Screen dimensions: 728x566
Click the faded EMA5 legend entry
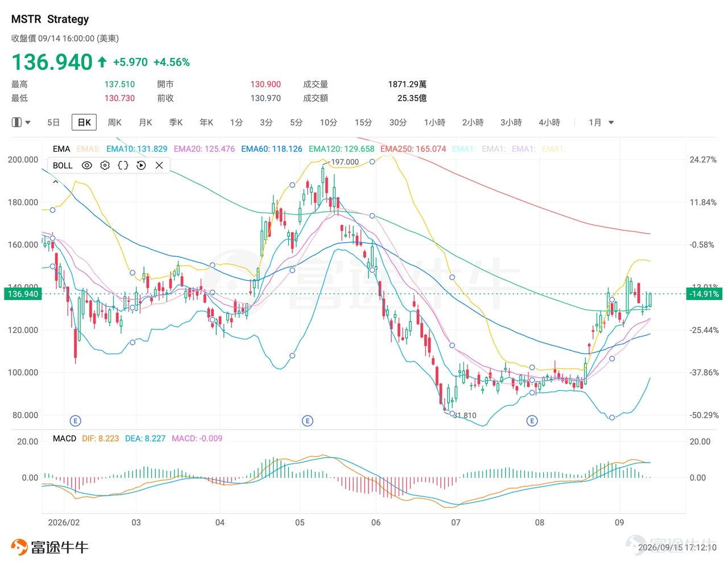pos(88,149)
